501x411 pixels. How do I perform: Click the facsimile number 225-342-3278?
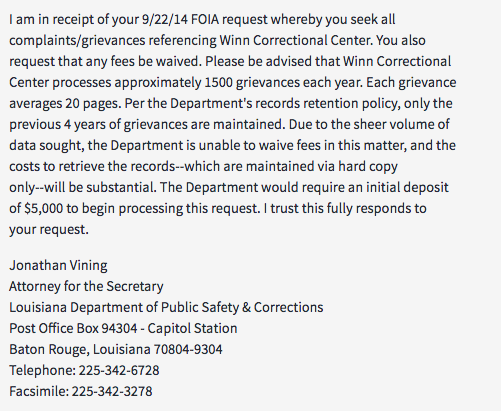click(x=112, y=391)
